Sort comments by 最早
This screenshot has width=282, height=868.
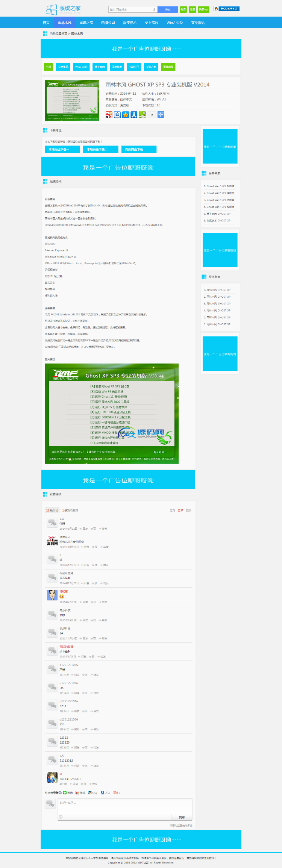(180, 510)
